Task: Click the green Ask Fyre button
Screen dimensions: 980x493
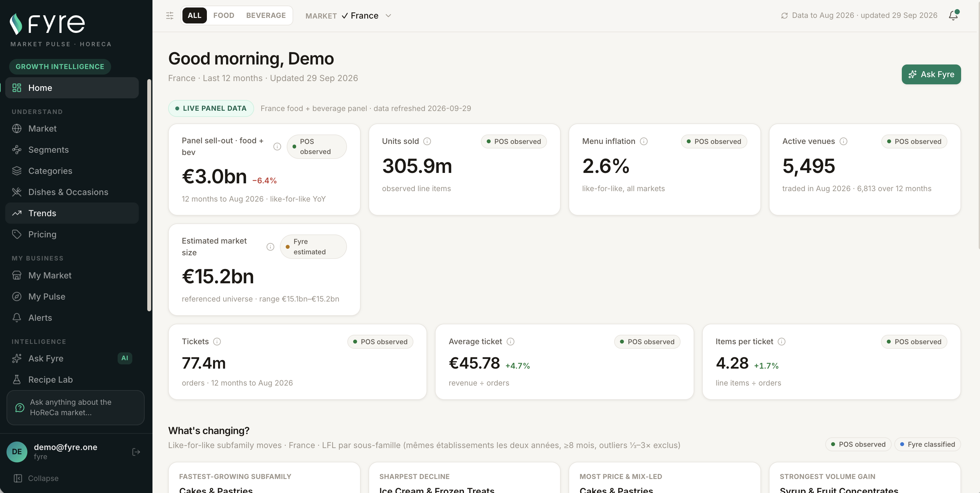Action: coord(931,75)
